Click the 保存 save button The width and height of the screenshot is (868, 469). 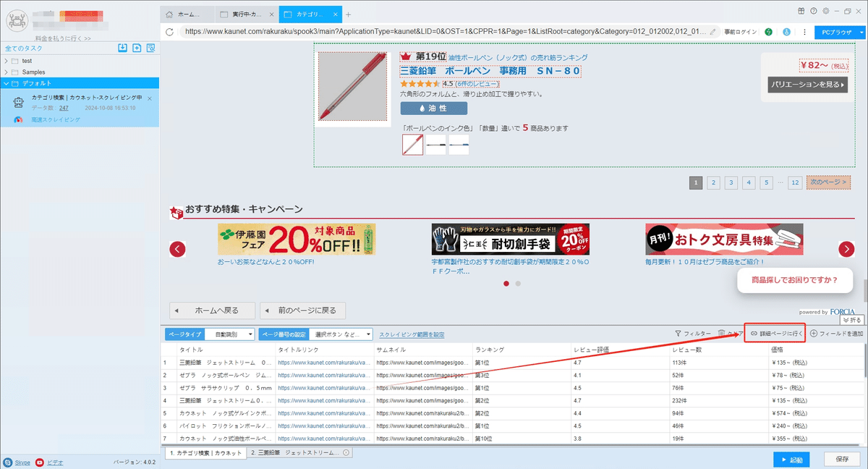click(x=842, y=460)
